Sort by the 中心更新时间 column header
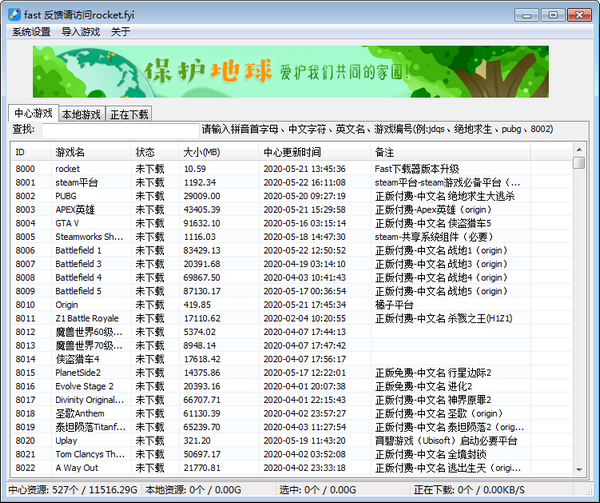Viewport: 600px width, 503px height. click(314, 152)
